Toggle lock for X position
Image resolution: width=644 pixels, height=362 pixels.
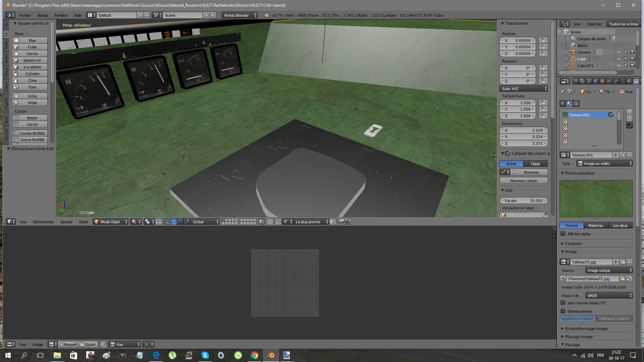point(543,41)
